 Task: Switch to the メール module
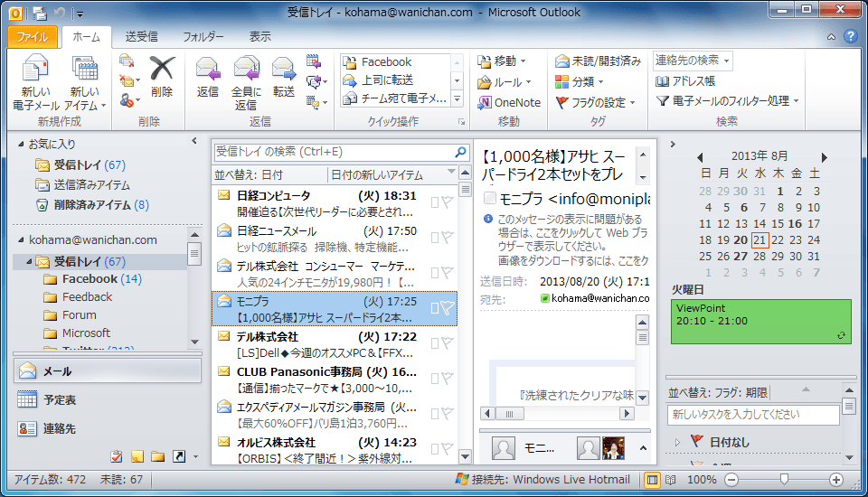click(108, 370)
